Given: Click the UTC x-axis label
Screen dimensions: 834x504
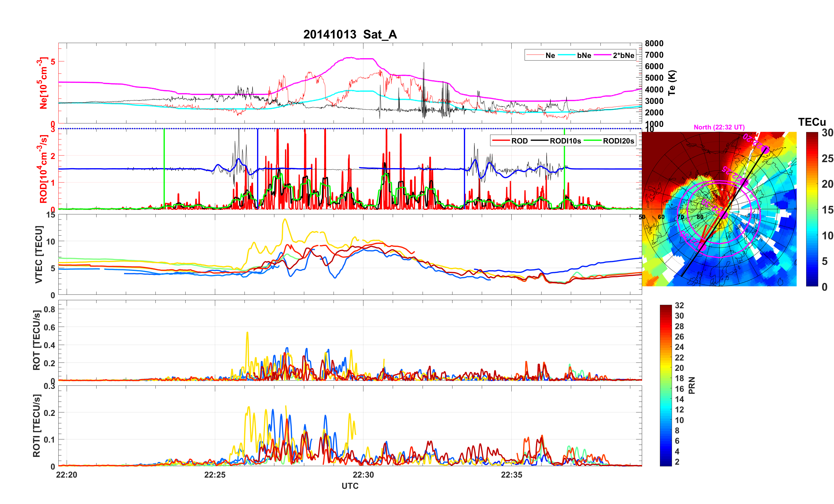Looking at the screenshot, I should pos(350,486).
